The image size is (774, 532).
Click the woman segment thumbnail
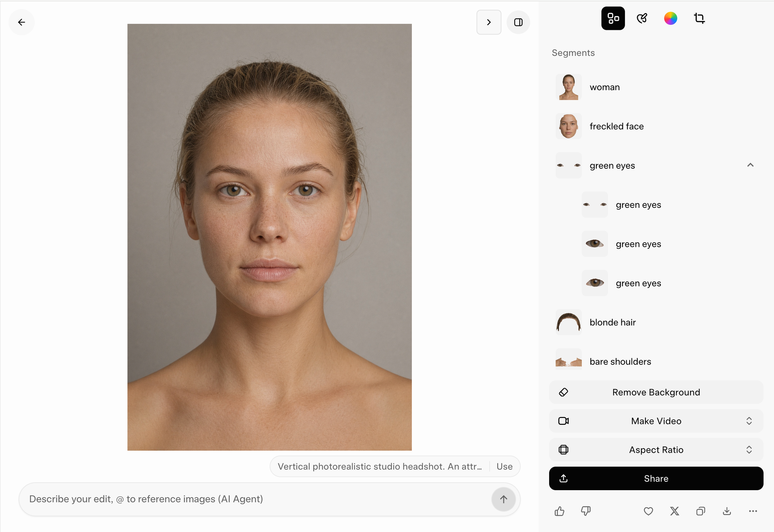(x=569, y=87)
